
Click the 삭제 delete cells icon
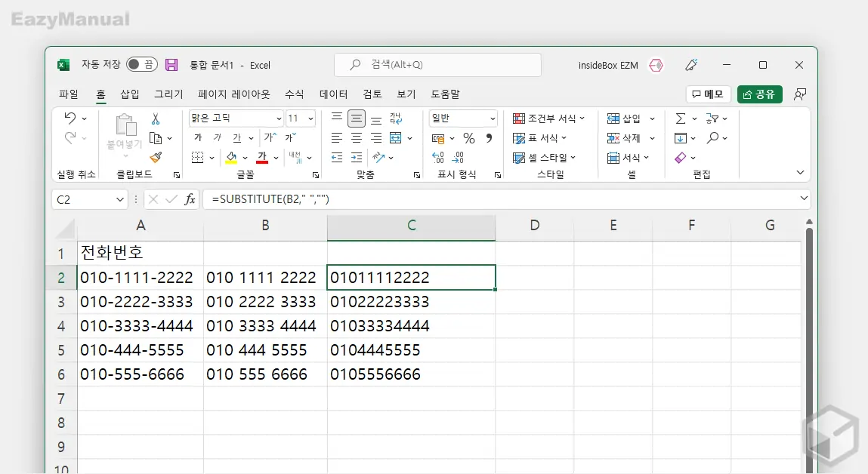pyautogui.click(x=612, y=138)
